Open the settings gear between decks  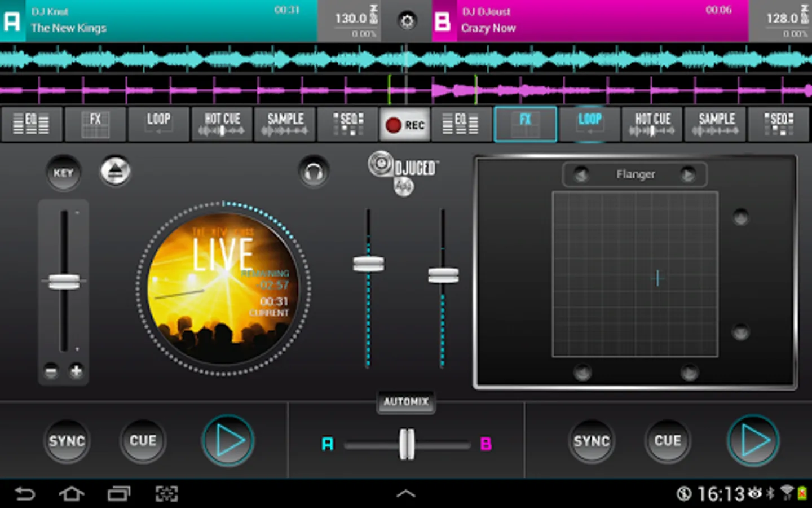407,21
